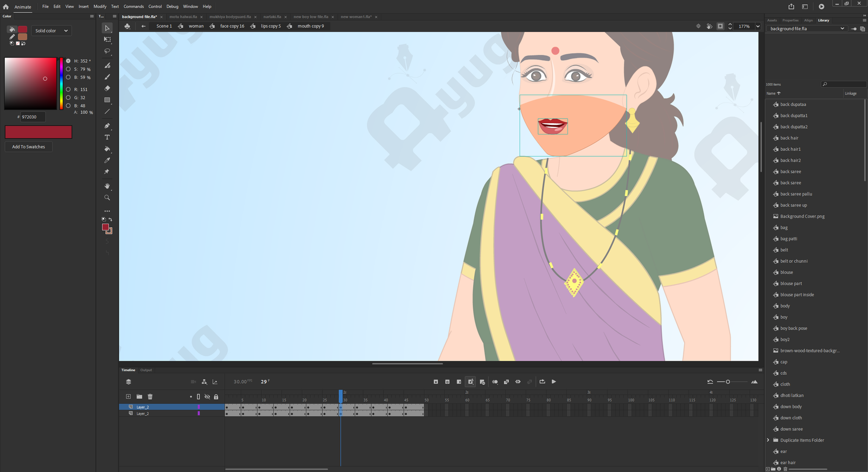Activate the Lasso tool
The image size is (868, 472).
[107, 51]
